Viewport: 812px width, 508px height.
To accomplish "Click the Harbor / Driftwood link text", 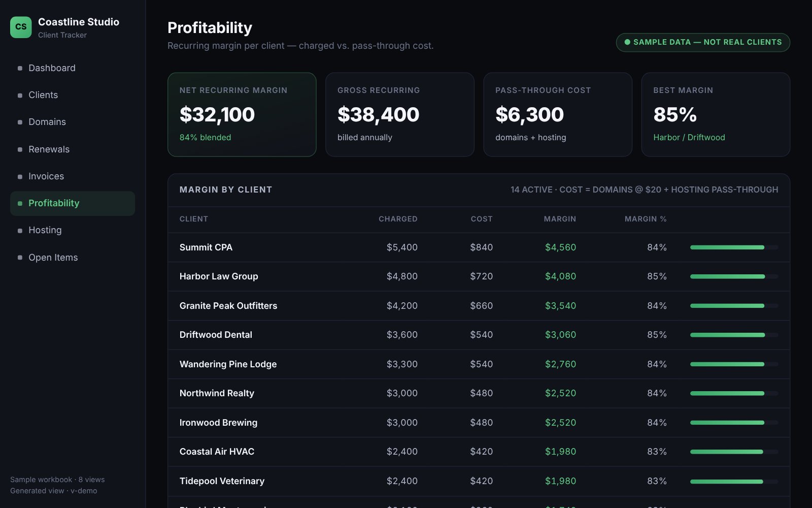I will coord(689,137).
